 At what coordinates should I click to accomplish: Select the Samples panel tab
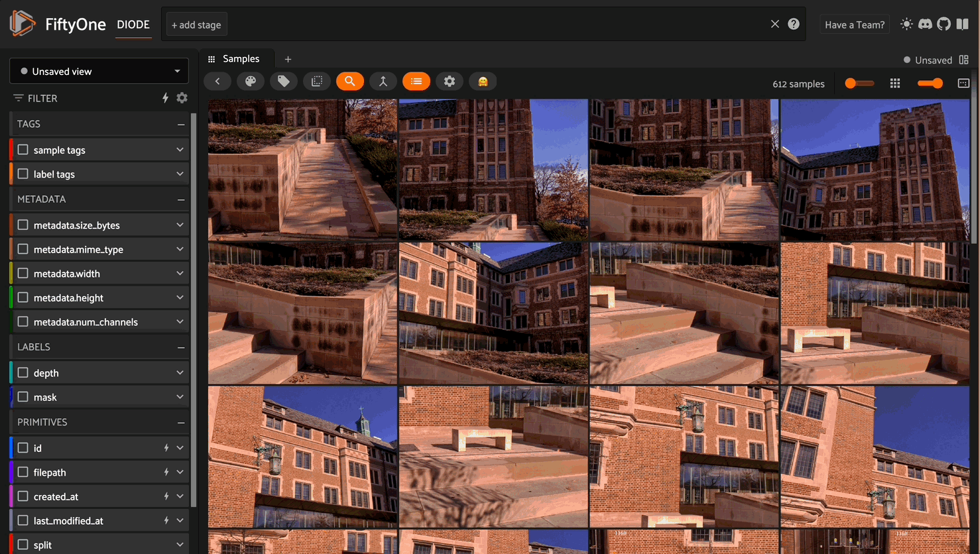pyautogui.click(x=237, y=59)
